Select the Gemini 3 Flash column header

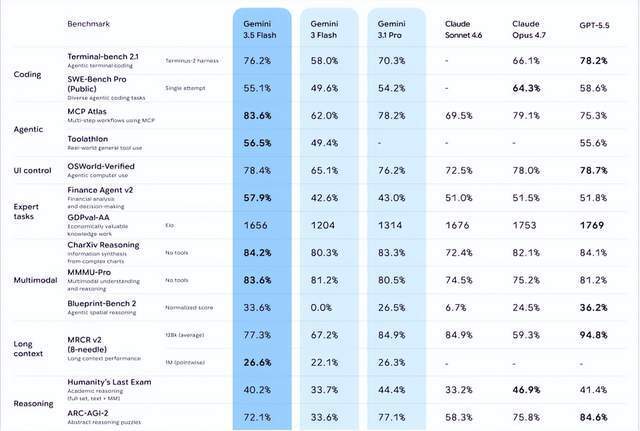(324, 29)
